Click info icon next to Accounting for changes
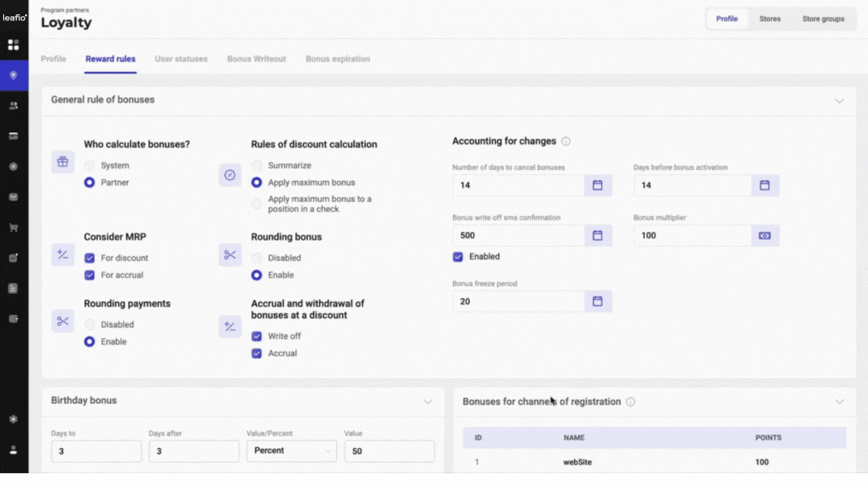This screenshot has height=488, width=868. (566, 142)
